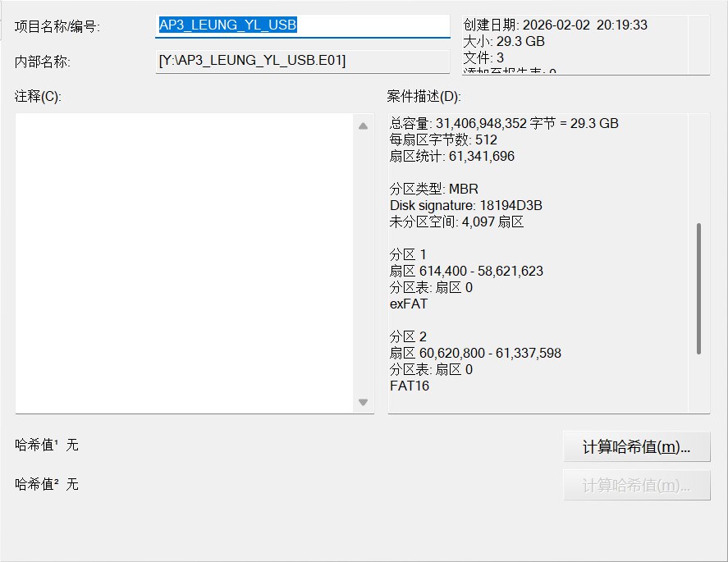Image resolution: width=728 pixels, height=562 pixels.
Task: Click the 注释(C) label
Action: (x=38, y=97)
